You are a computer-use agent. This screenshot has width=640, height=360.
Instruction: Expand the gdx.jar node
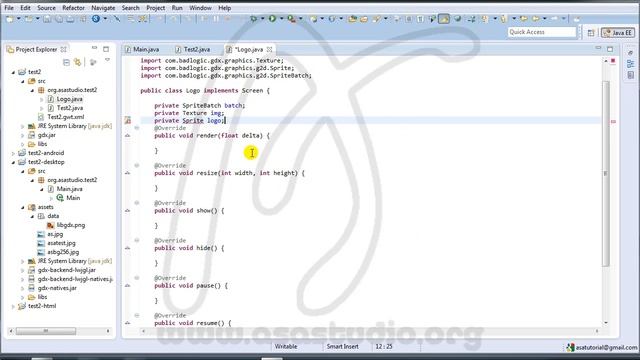tap(23, 135)
